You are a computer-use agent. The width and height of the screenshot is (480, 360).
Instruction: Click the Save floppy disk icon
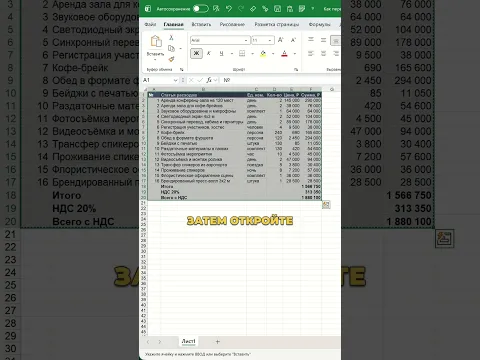(277, 9)
